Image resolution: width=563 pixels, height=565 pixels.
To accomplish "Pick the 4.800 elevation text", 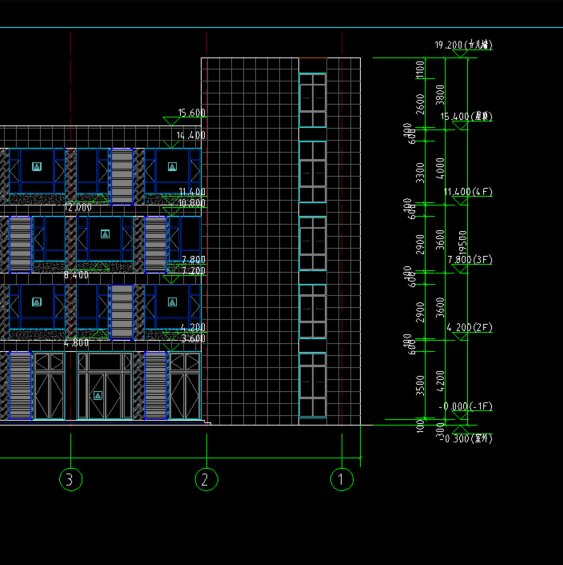I will 76,343.
